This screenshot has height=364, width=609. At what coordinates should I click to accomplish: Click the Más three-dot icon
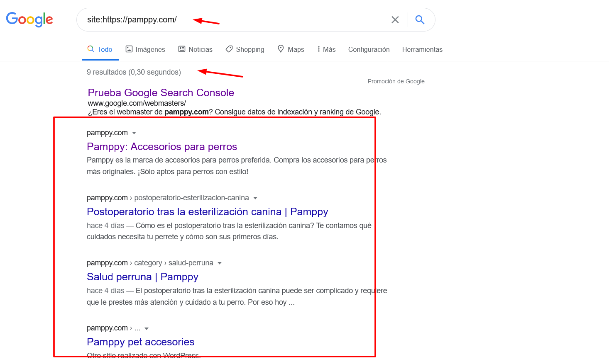click(319, 49)
